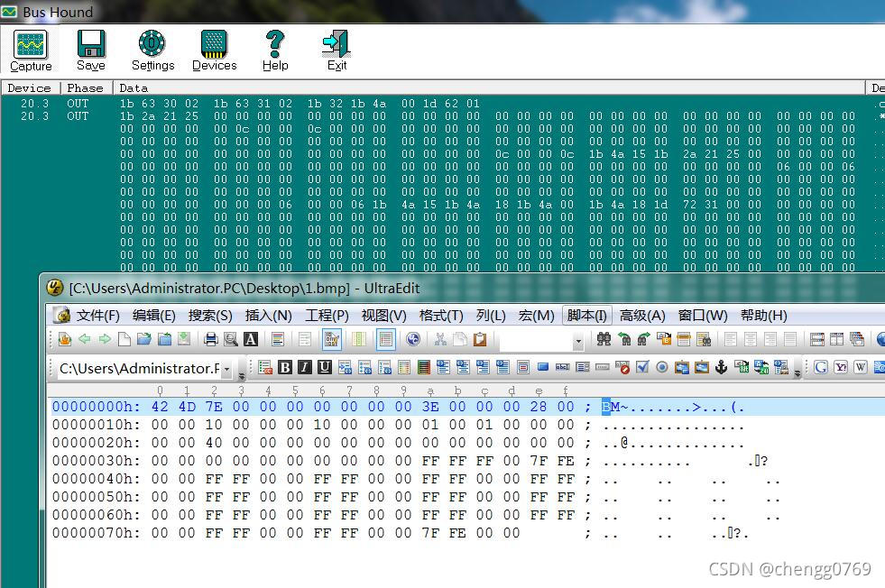885x588 pixels.
Task: Click the Capture button in Bus Hound
Action: [31, 51]
